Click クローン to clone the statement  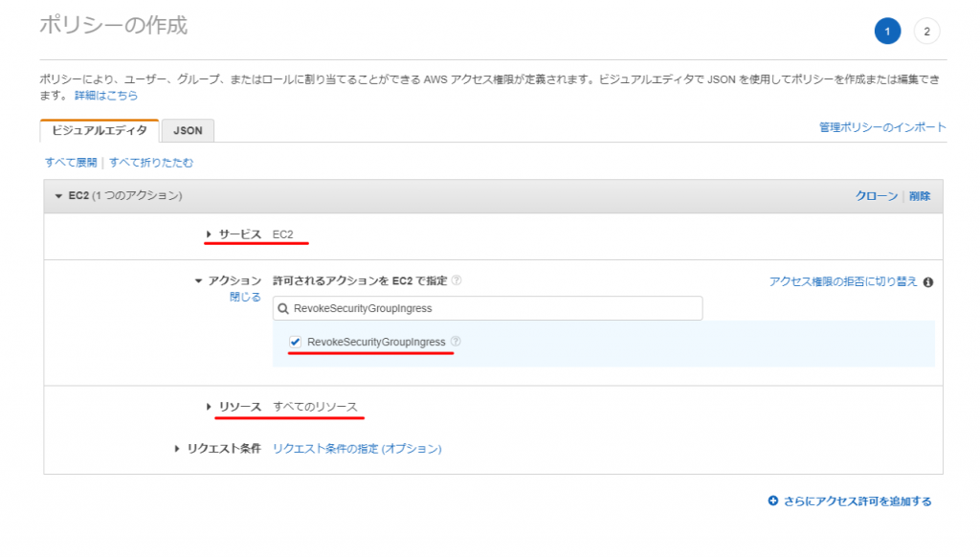(876, 196)
